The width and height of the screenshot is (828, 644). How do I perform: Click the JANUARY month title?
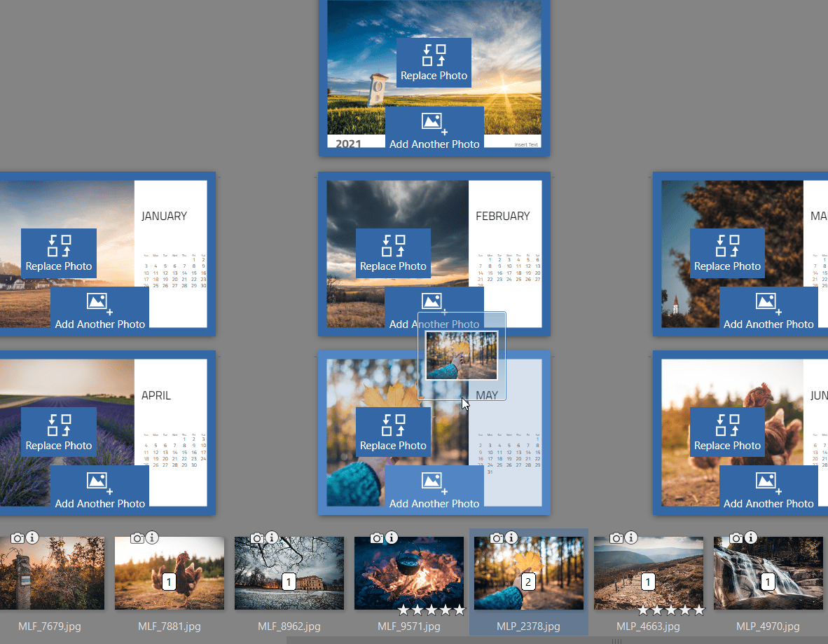click(164, 216)
